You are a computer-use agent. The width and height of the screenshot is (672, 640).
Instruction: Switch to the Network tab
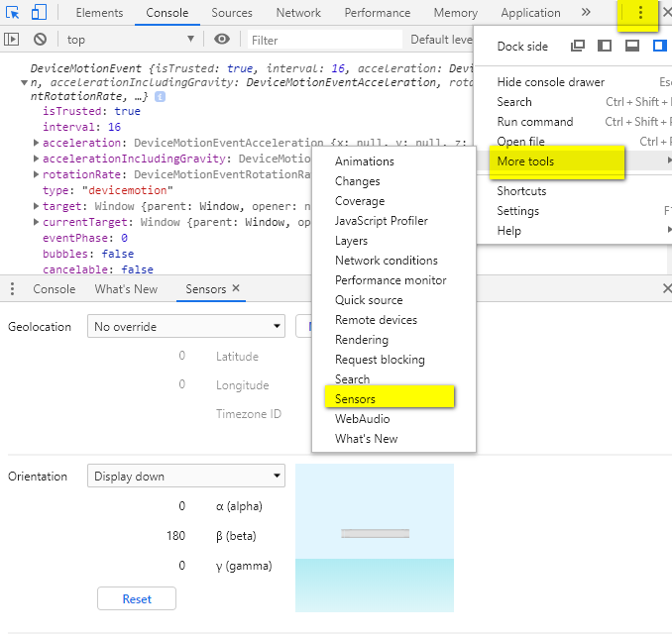tap(298, 13)
